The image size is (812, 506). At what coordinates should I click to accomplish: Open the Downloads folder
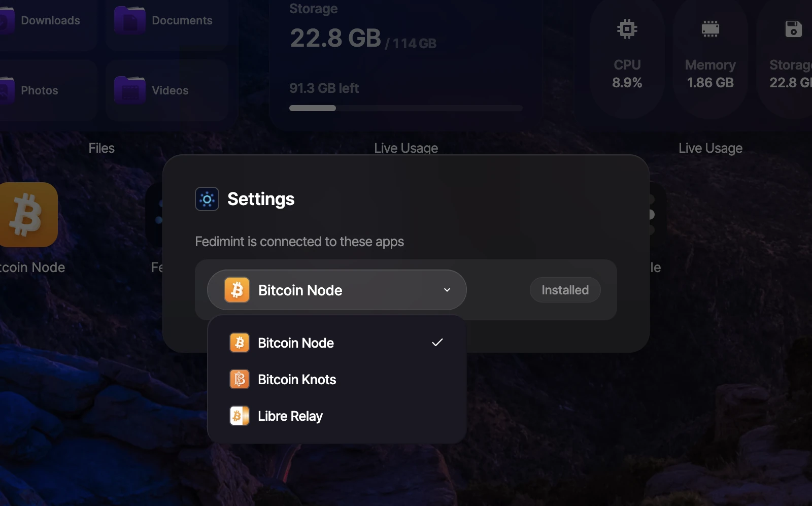click(50, 20)
